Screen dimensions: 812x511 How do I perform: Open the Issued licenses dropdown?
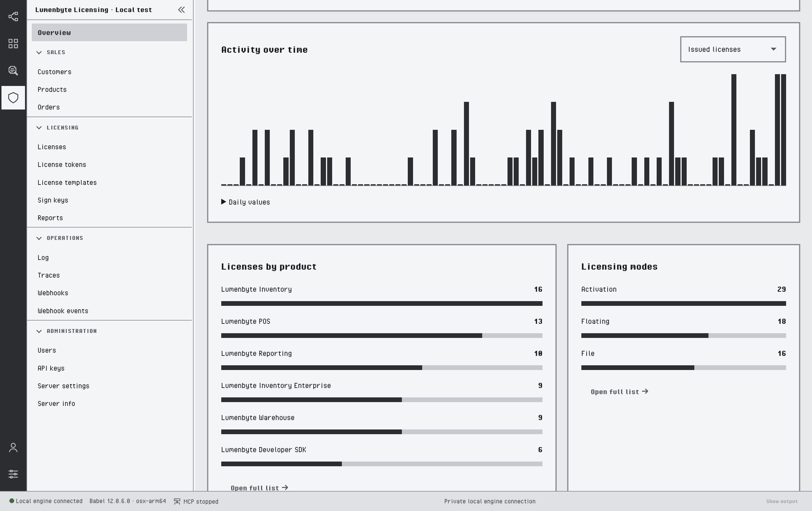pos(733,49)
